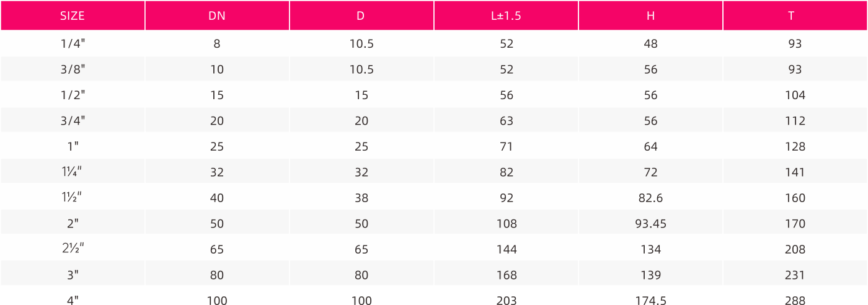Select the H column header
The image size is (868, 305).
click(x=650, y=16)
